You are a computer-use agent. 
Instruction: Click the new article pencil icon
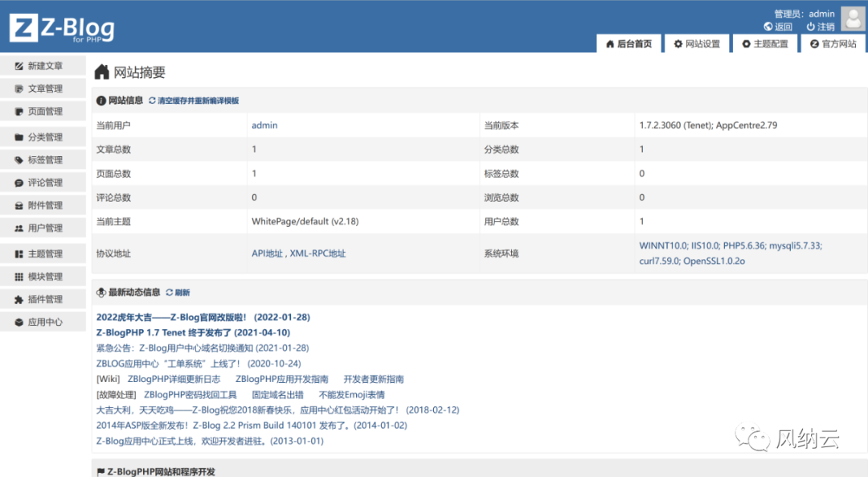click(x=18, y=66)
